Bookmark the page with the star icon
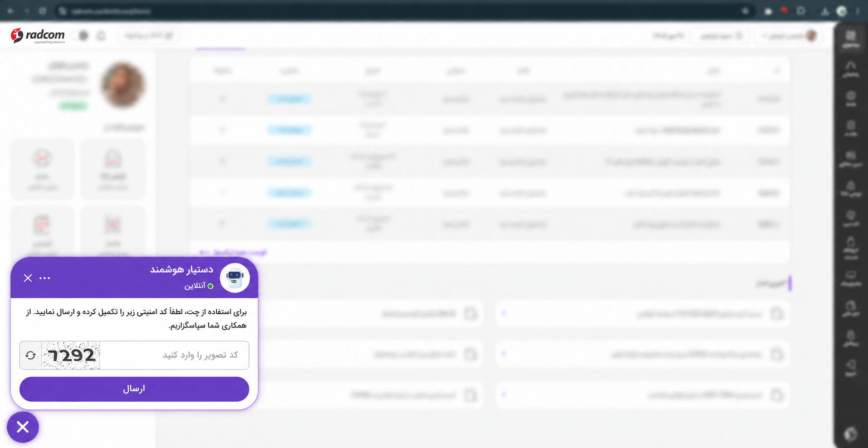The image size is (868, 448). click(x=745, y=11)
